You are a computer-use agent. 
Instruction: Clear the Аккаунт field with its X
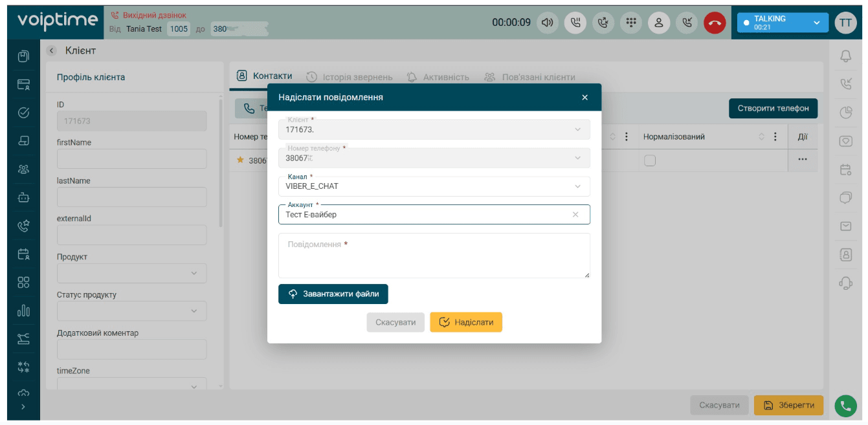coord(575,215)
